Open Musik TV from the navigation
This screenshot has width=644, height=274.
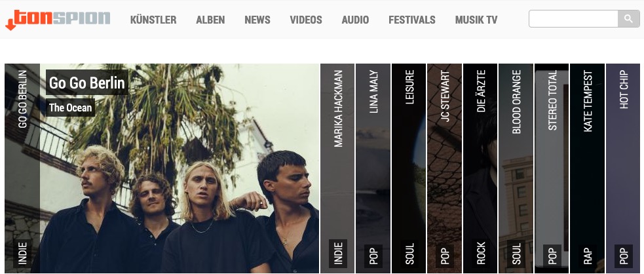tap(476, 20)
